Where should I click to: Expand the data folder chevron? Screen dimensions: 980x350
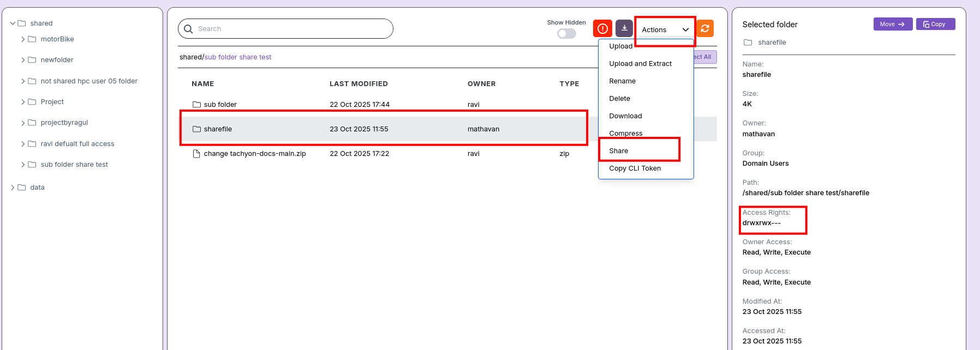click(x=13, y=188)
